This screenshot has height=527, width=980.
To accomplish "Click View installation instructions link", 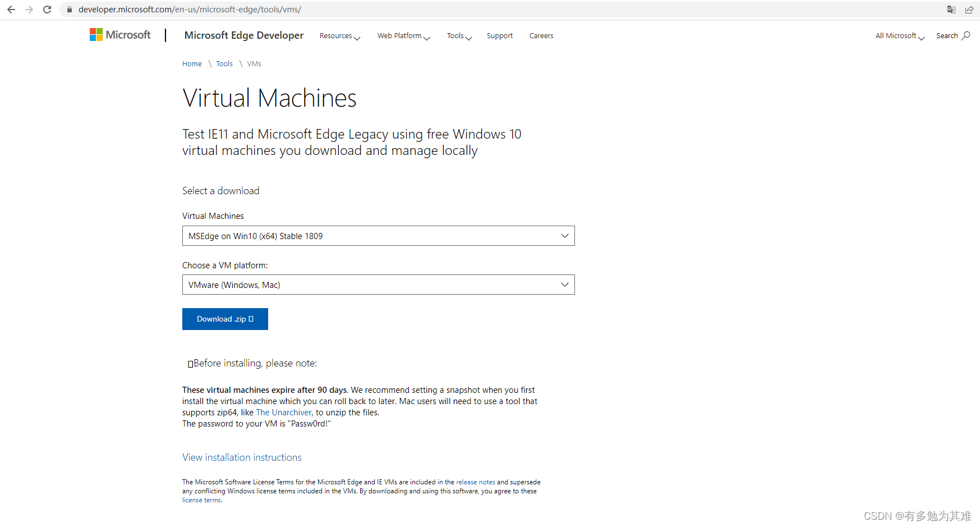I will tap(242, 457).
